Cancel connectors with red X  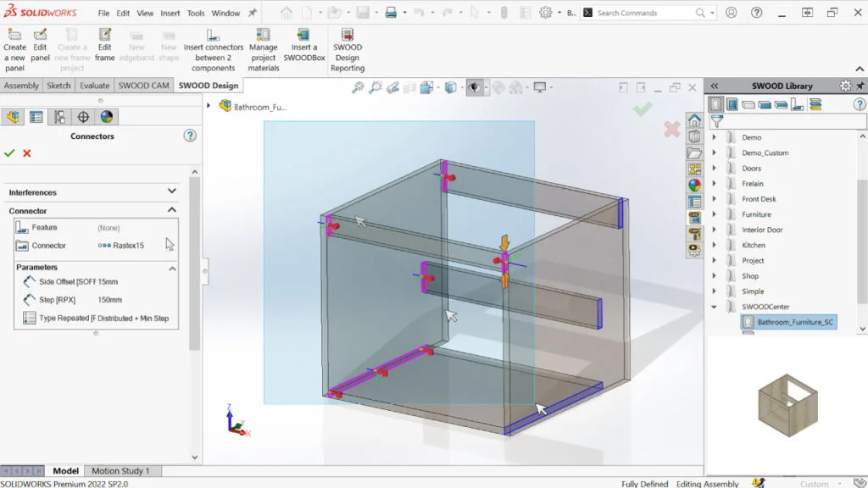pyautogui.click(x=27, y=153)
